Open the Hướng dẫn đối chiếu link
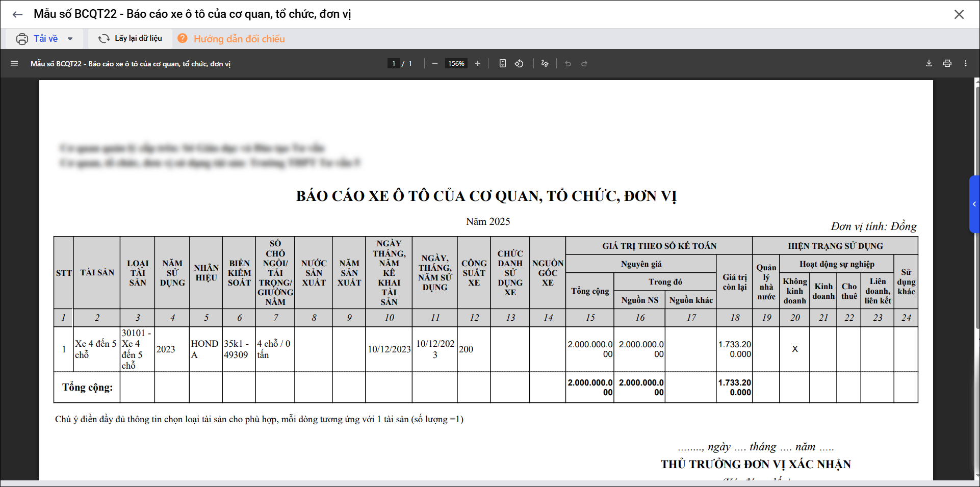This screenshot has width=980, height=487. 239,39
